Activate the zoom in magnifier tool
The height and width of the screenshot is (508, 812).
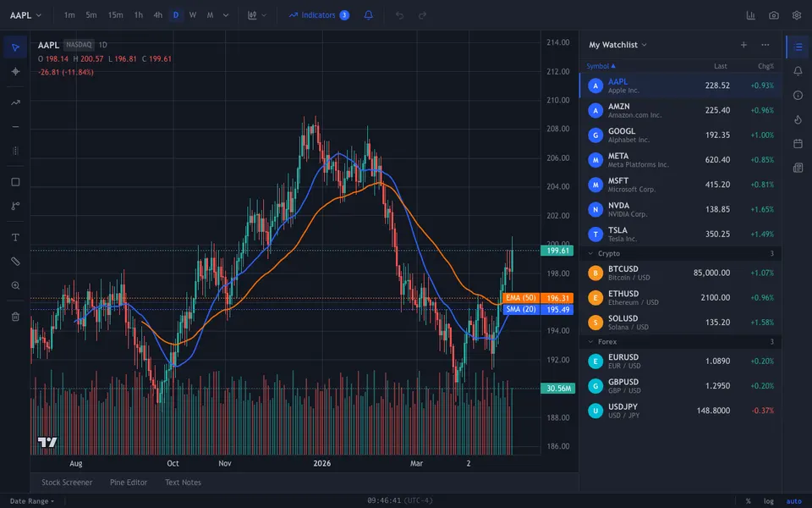pos(15,285)
